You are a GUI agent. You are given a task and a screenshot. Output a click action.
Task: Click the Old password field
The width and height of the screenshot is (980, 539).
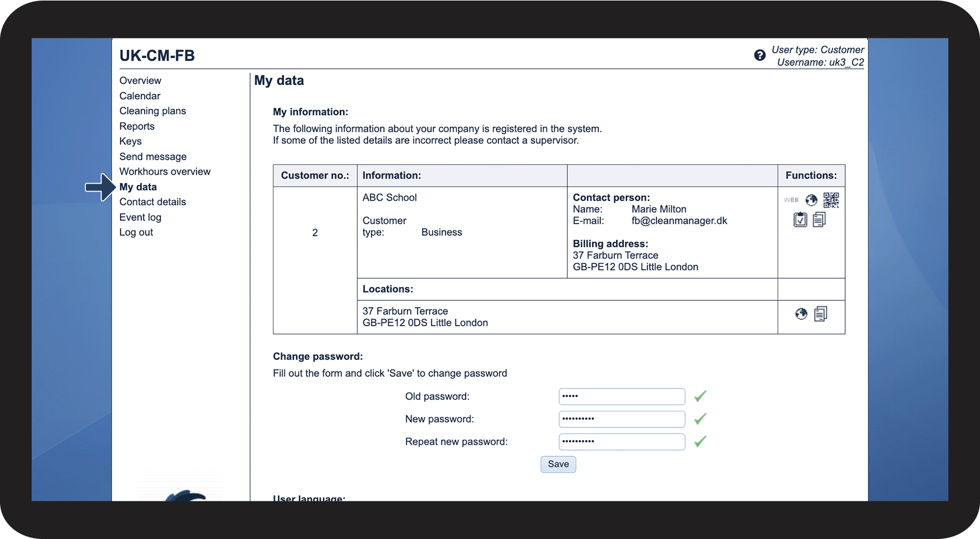coord(621,396)
